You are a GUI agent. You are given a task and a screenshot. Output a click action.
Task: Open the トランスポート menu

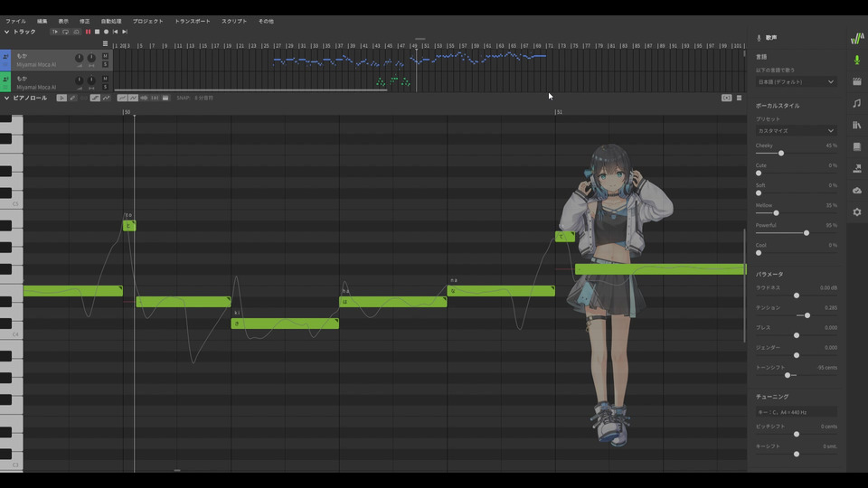(x=192, y=21)
